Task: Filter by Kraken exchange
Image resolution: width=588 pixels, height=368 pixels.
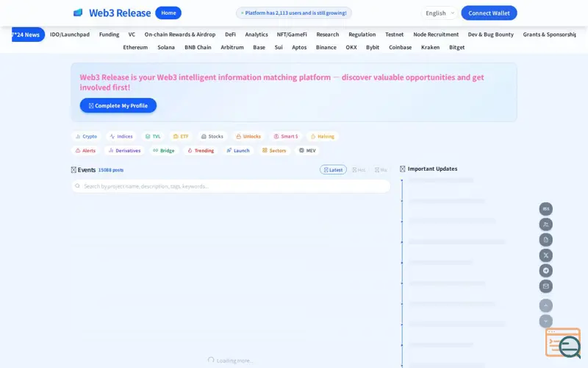Action: pos(430,47)
